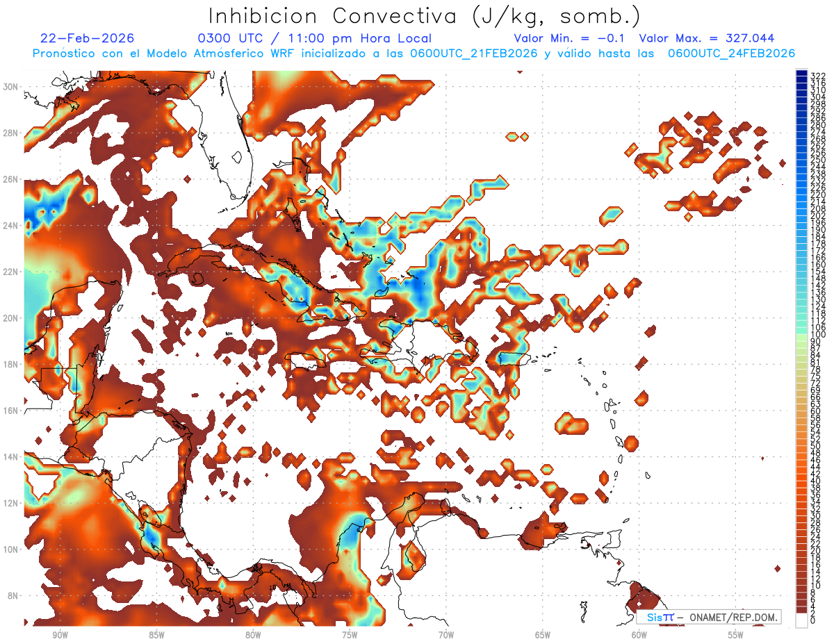
Task: Click the valid-until stamp '0600UTC_24FEB2026'
Action: tap(731, 54)
